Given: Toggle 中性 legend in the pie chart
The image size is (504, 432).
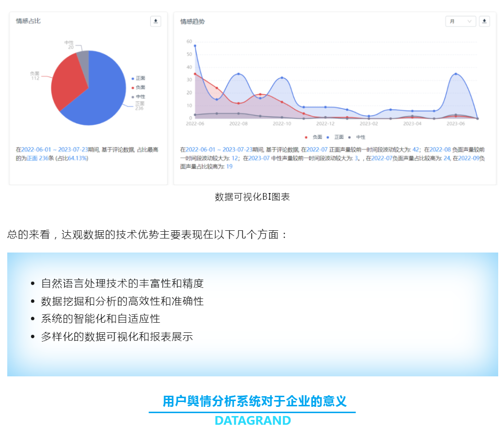Looking at the screenshot, I should coord(139,97).
